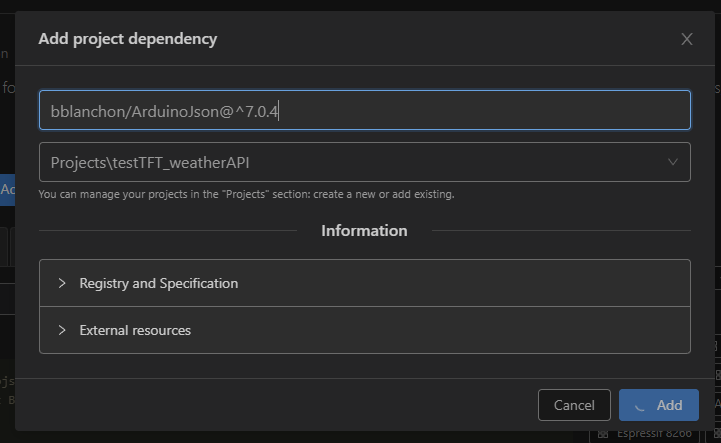
Task: Click the Registry and Specification section title
Action: pyautogui.click(x=159, y=283)
